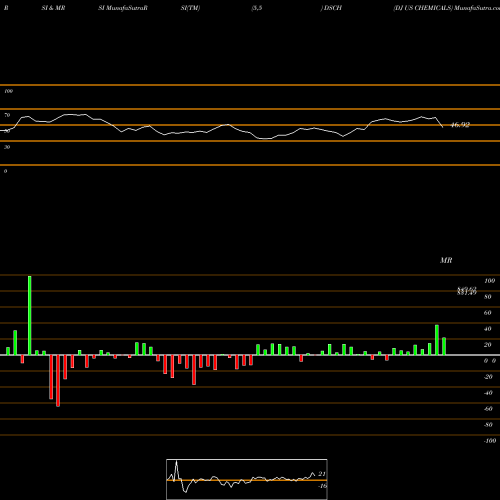Click the value -16 in mini chart
This screenshot has height=500, width=500.
pos(322,486)
